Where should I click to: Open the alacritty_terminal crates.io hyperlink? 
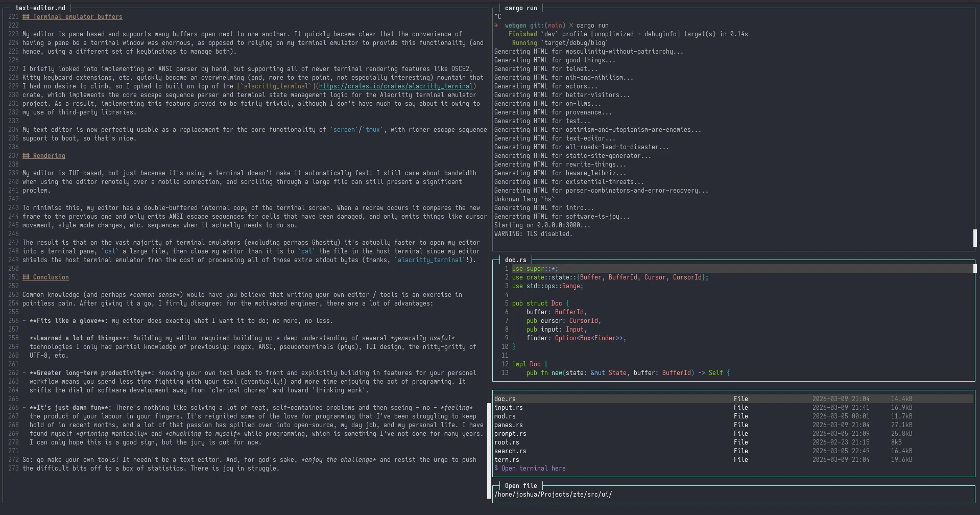397,86
